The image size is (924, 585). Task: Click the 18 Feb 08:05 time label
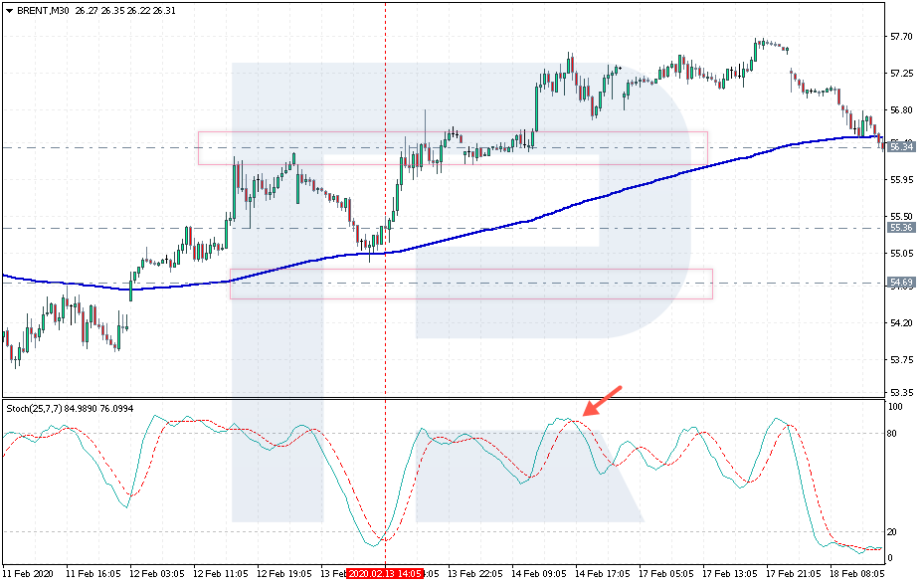click(x=856, y=573)
